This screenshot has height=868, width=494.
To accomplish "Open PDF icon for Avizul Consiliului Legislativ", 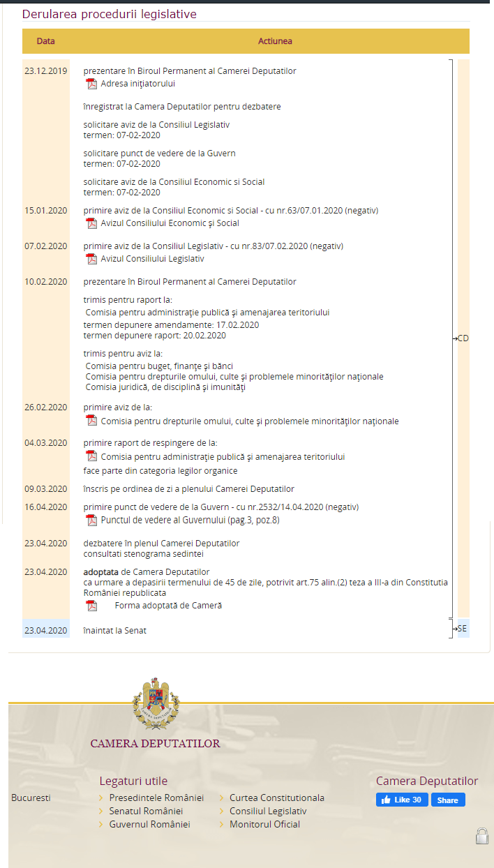I will 91,259.
